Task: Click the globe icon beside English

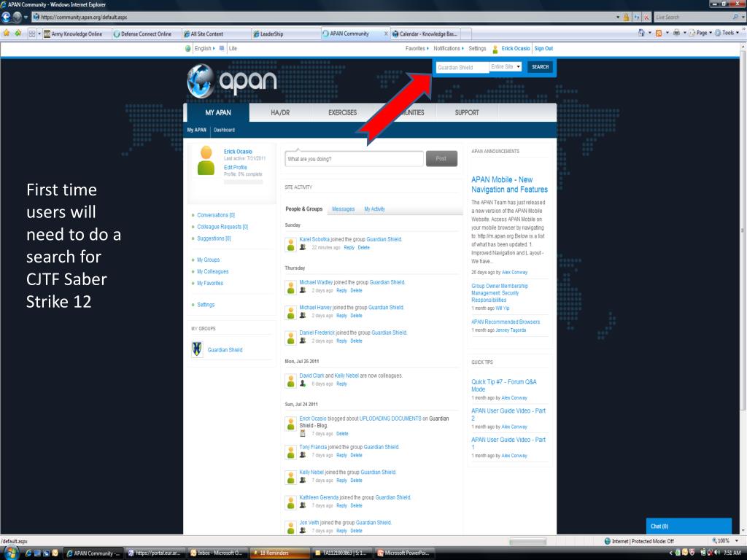Action: [188, 48]
